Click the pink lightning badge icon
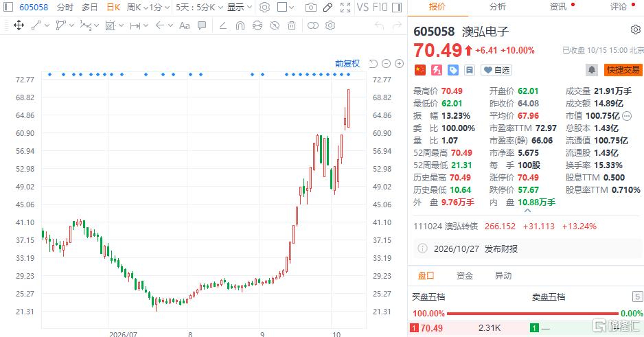The width and height of the screenshot is (644, 337). 436,70
